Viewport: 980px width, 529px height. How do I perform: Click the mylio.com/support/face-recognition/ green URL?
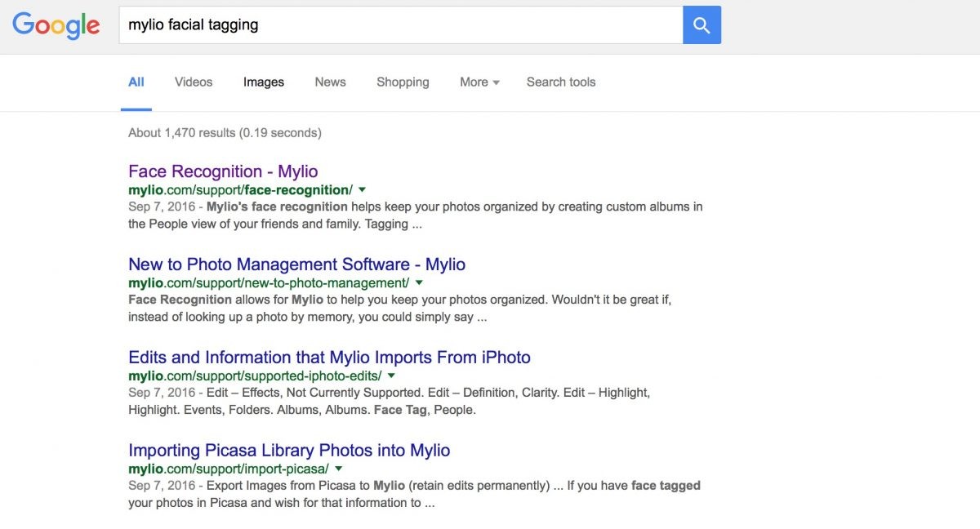point(240,190)
